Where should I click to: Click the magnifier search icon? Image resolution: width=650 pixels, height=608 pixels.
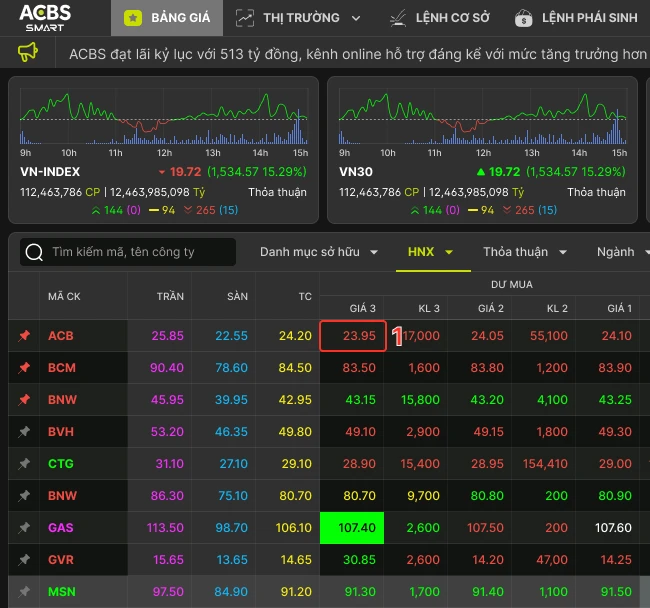click(34, 252)
